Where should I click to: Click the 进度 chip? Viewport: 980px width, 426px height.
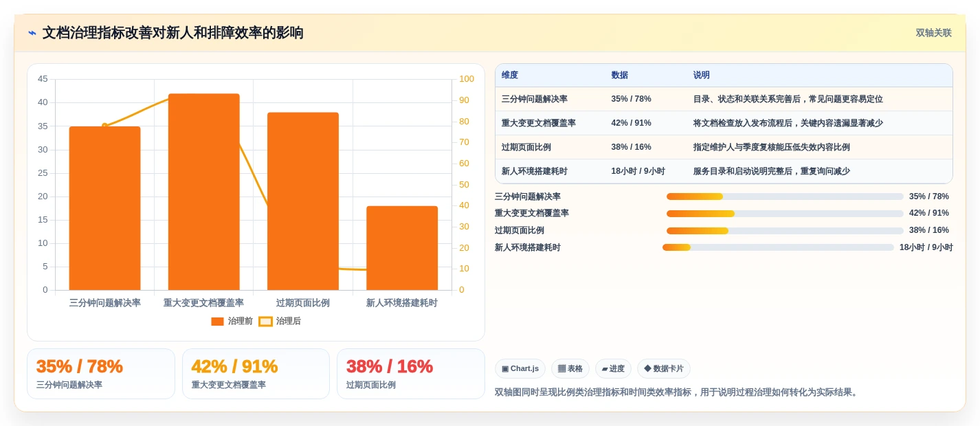613,369
